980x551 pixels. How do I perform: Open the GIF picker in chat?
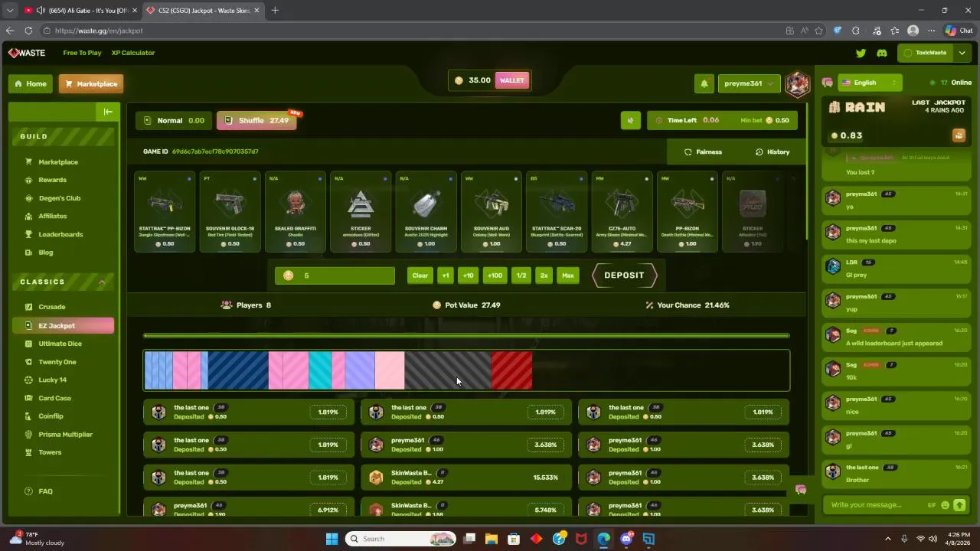[x=932, y=505]
